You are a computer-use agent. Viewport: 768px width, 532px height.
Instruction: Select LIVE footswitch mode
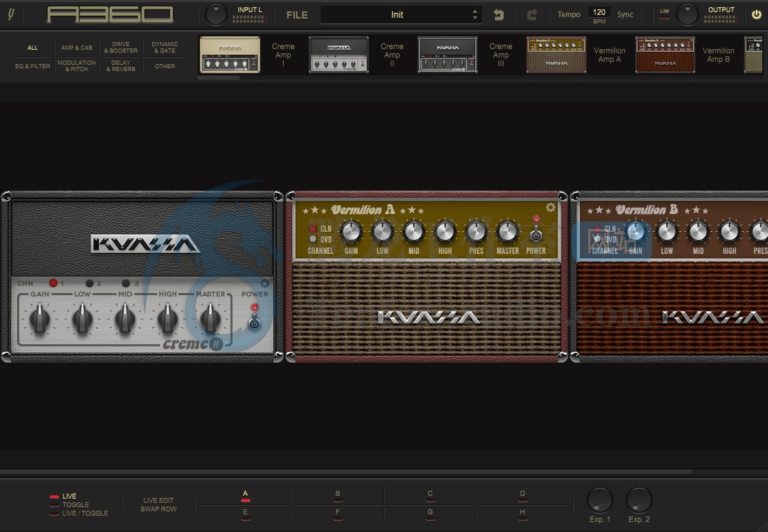[63, 496]
